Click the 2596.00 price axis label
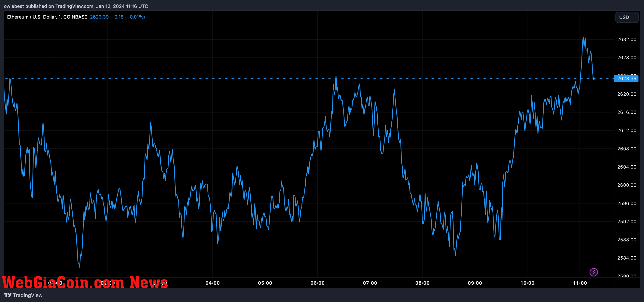Image resolution: width=644 pixels, height=302 pixels. [627, 204]
